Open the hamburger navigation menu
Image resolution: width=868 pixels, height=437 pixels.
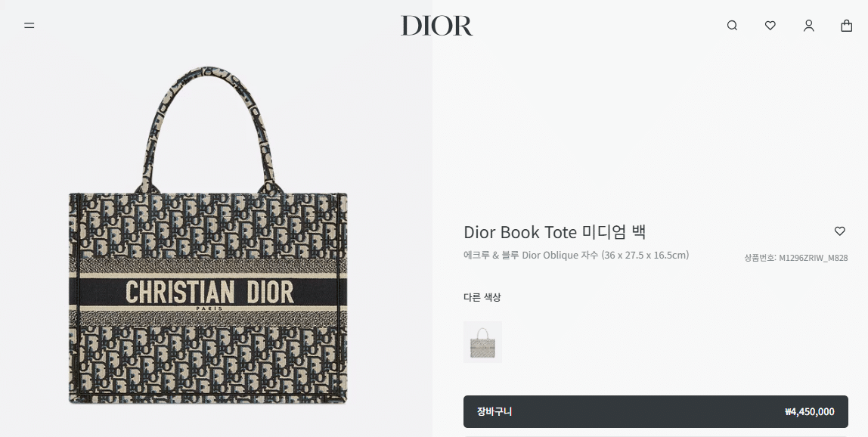[x=29, y=26]
